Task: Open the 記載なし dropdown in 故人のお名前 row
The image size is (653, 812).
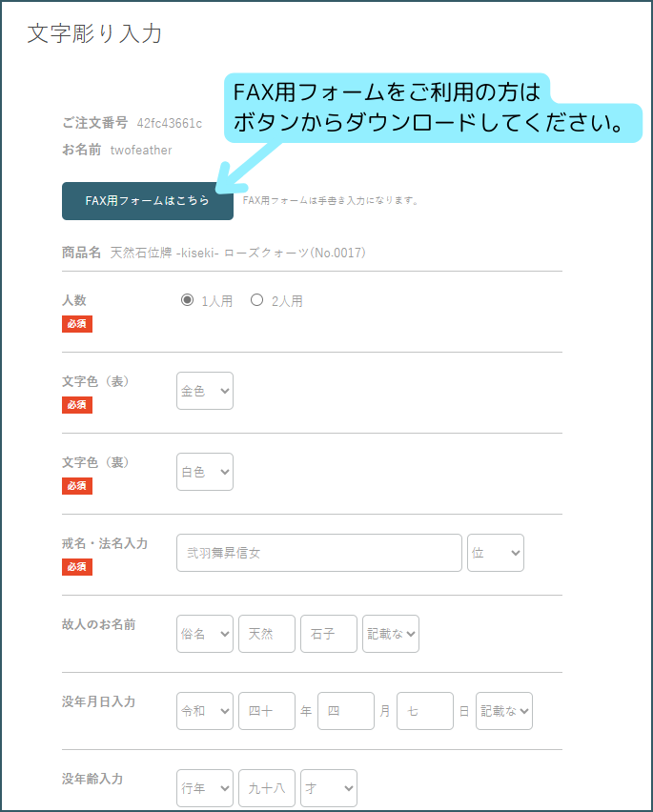Action: [x=390, y=634]
